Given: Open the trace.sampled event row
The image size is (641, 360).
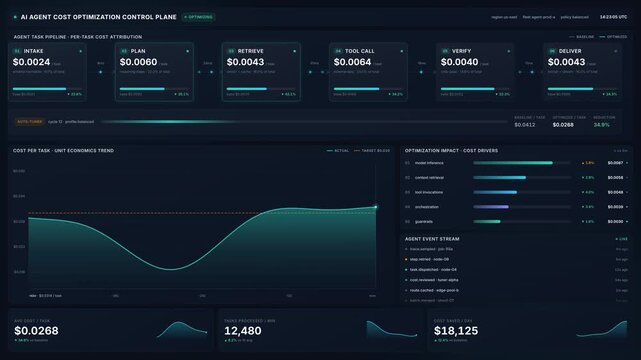Looking at the screenshot, I should click(x=516, y=249).
